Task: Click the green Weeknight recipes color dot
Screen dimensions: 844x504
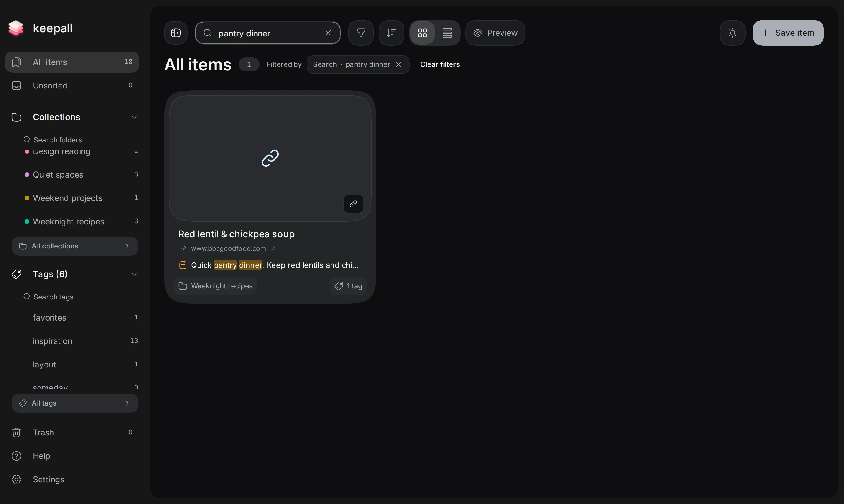Action: (27, 222)
